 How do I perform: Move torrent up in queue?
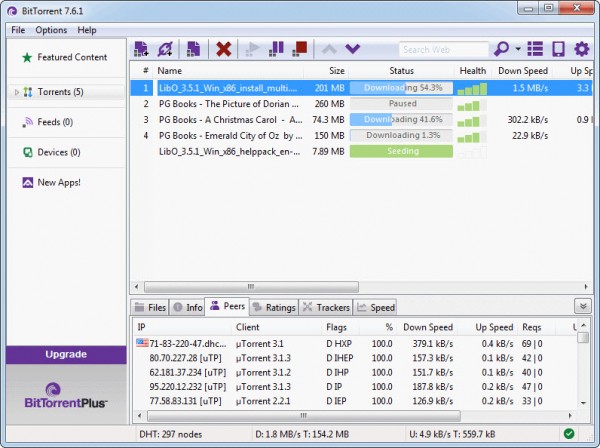[329, 49]
